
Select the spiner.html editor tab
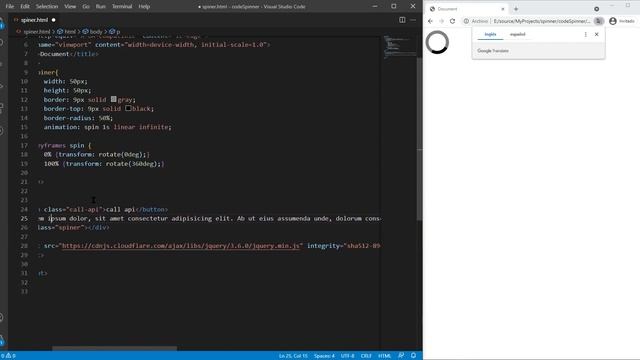(34, 20)
